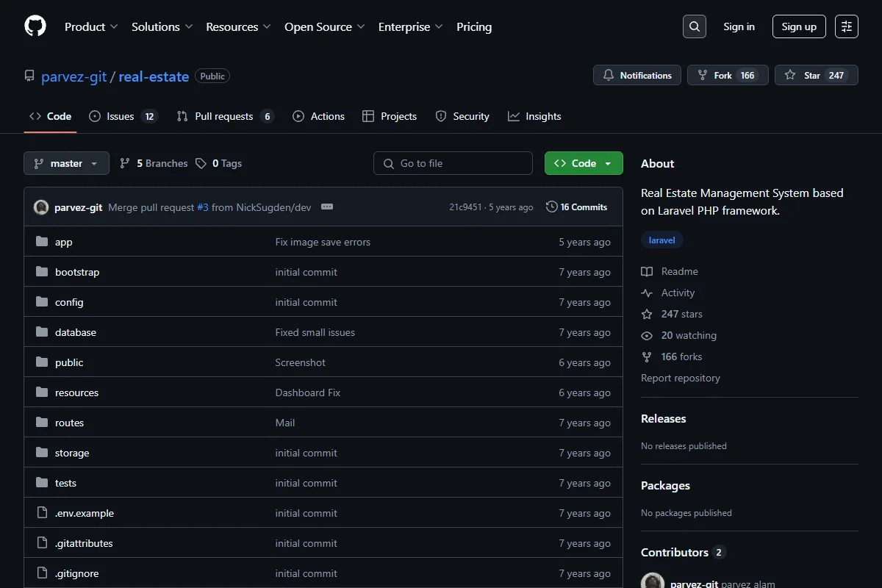Open the master branch dropdown
882x588 pixels.
point(66,163)
